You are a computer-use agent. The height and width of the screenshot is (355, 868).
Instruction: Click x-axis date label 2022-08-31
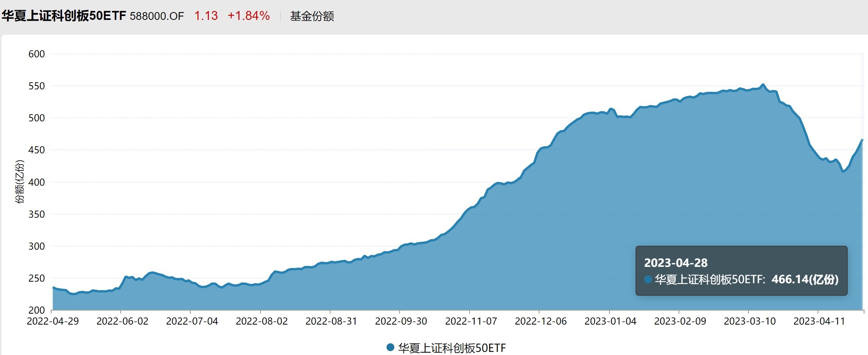click(x=331, y=321)
